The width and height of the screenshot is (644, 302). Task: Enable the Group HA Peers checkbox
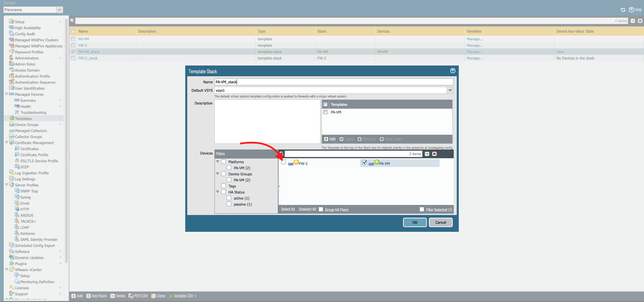coord(321,209)
